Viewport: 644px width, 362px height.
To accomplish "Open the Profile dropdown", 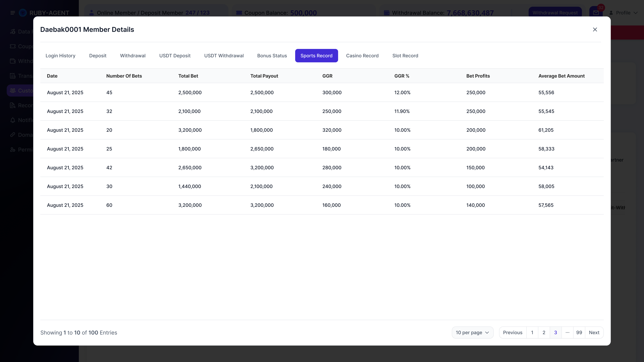I will pyautogui.click(x=623, y=13).
